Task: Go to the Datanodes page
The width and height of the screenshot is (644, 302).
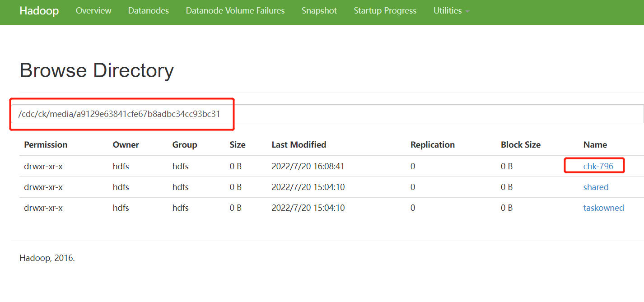Action: [149, 11]
